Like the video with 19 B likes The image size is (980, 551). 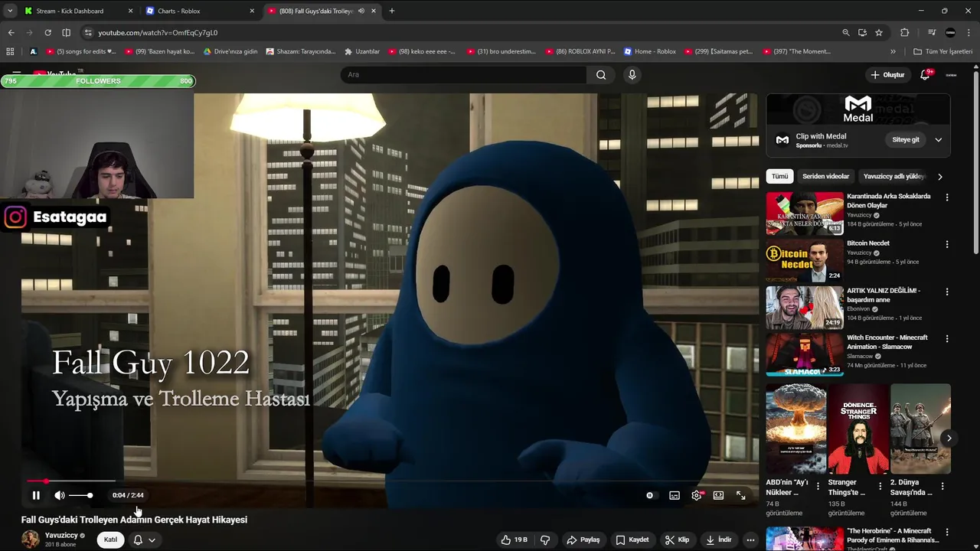pyautogui.click(x=514, y=540)
